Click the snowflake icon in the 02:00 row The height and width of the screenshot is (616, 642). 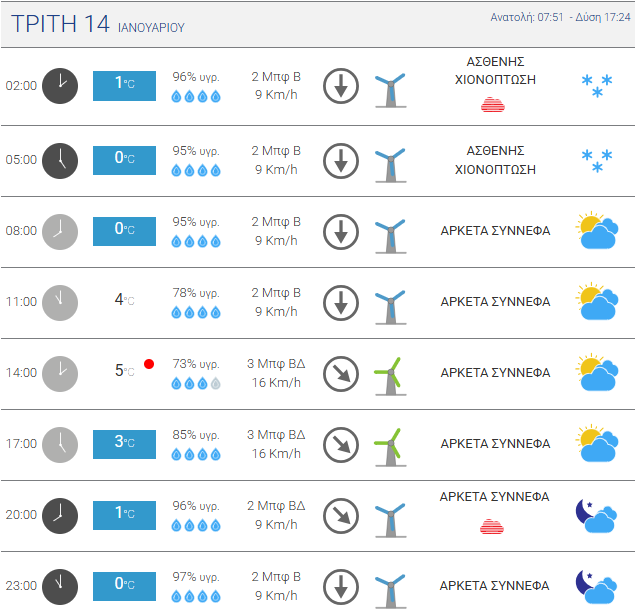597,86
